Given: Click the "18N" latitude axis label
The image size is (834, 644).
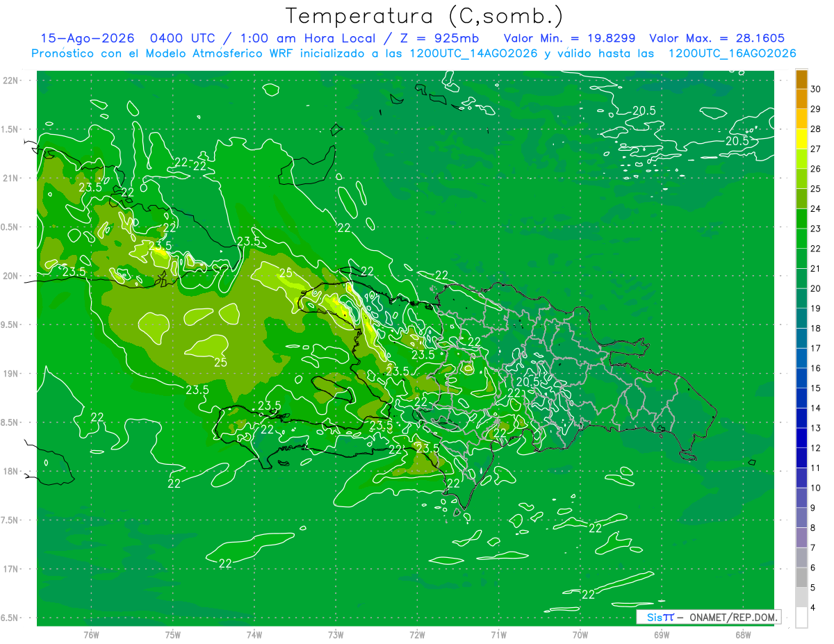Looking at the screenshot, I should [11, 472].
